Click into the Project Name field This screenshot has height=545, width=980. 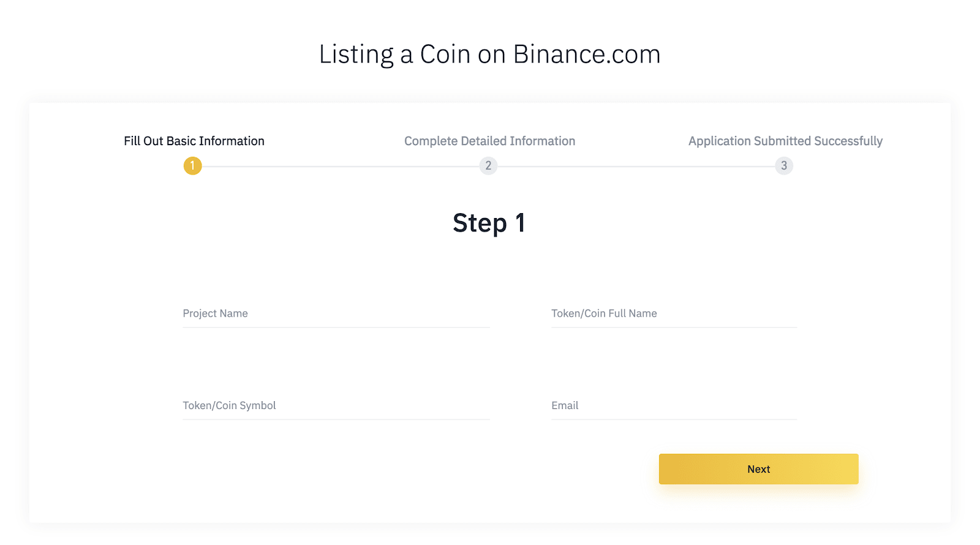336,314
